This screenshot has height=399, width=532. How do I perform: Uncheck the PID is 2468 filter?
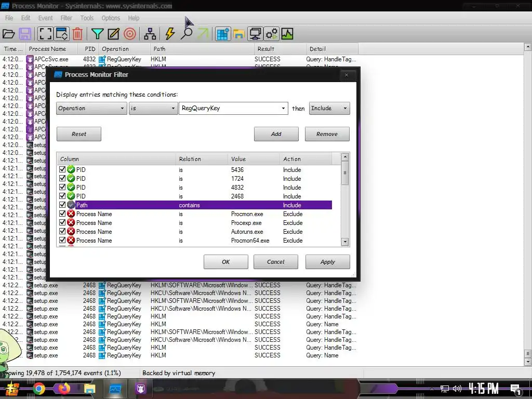(x=62, y=196)
